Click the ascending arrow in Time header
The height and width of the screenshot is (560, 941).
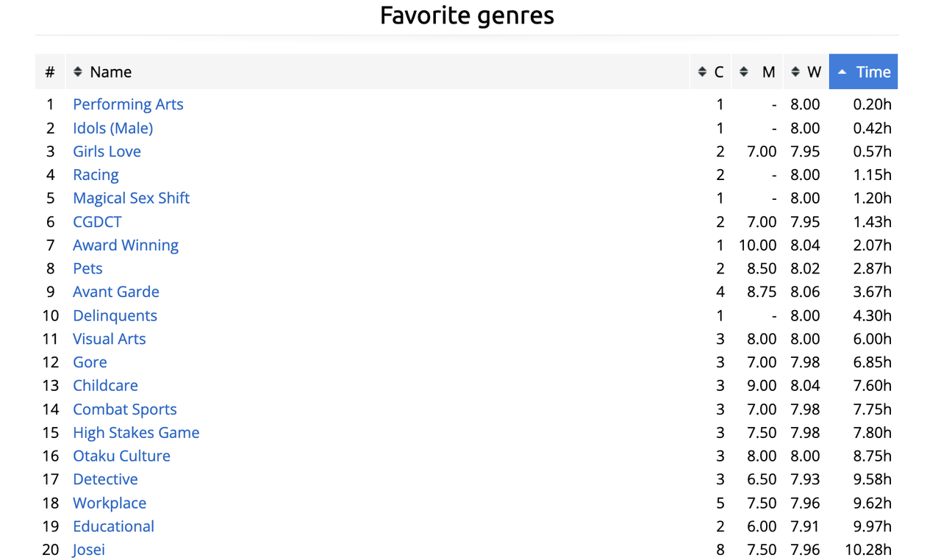coord(842,72)
